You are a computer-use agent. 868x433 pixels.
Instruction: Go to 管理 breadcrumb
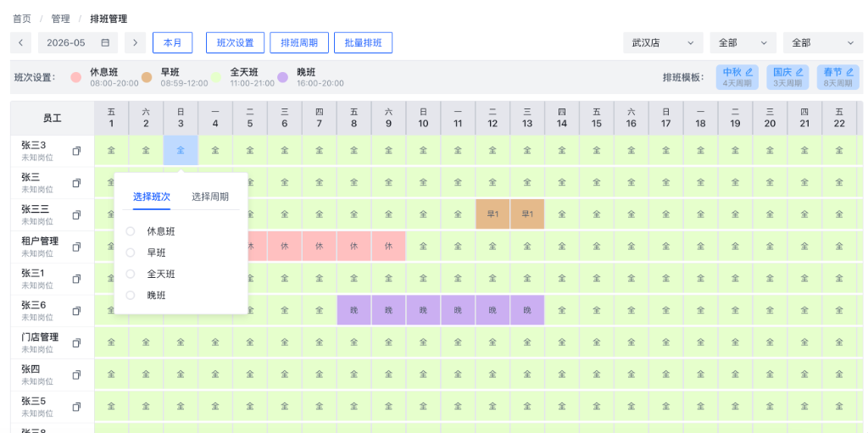[61, 19]
